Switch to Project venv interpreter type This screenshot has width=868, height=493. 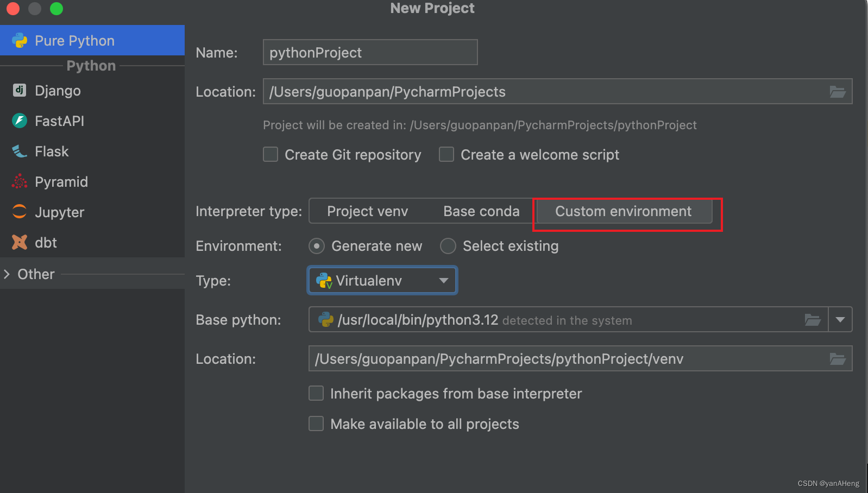tap(368, 211)
